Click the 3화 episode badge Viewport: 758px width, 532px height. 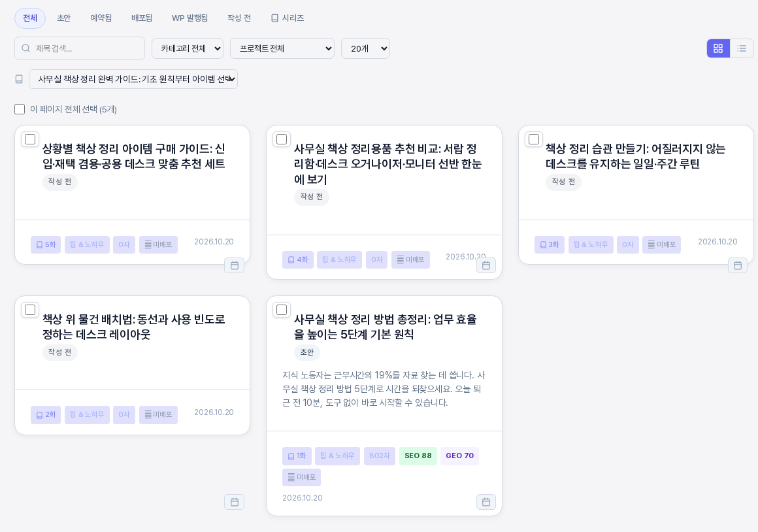[550, 244]
